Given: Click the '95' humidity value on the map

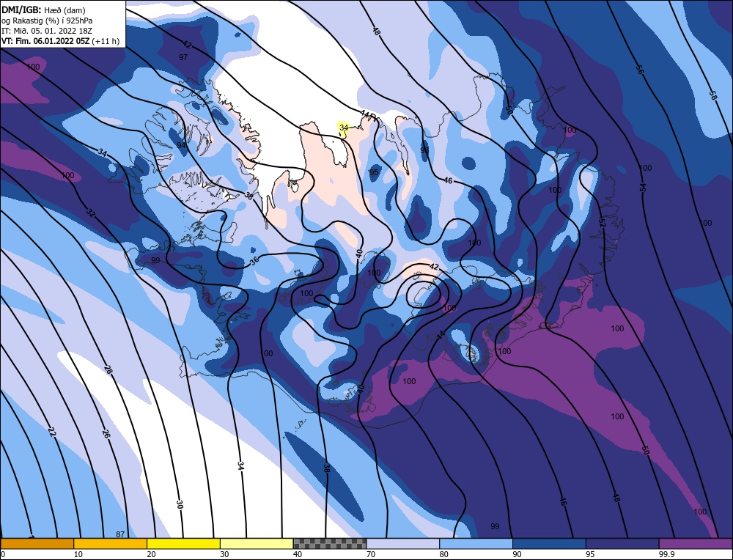Looking at the screenshot, I should tap(374, 172).
